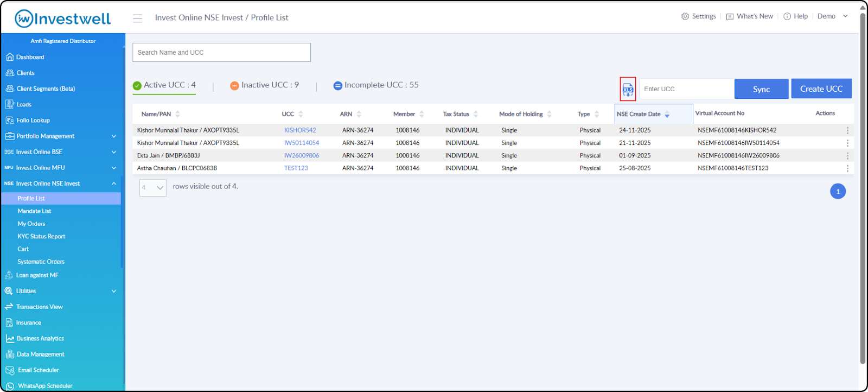
Task: Open UCC link KISHOR542
Action: click(x=300, y=130)
